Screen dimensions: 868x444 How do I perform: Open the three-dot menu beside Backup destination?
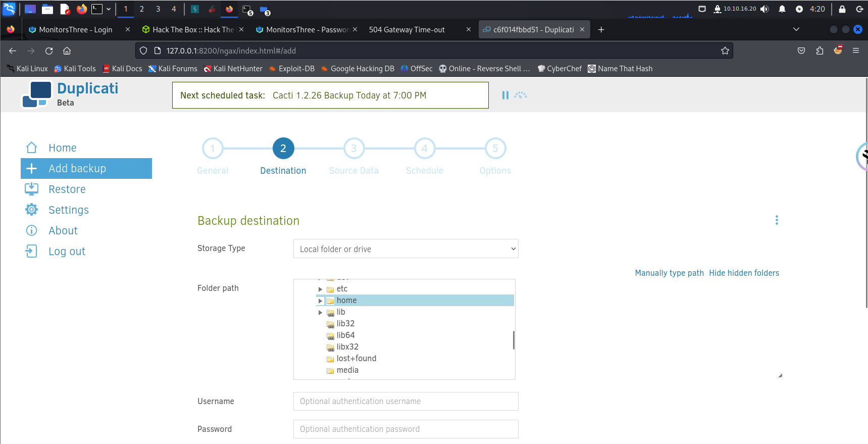[x=776, y=220]
